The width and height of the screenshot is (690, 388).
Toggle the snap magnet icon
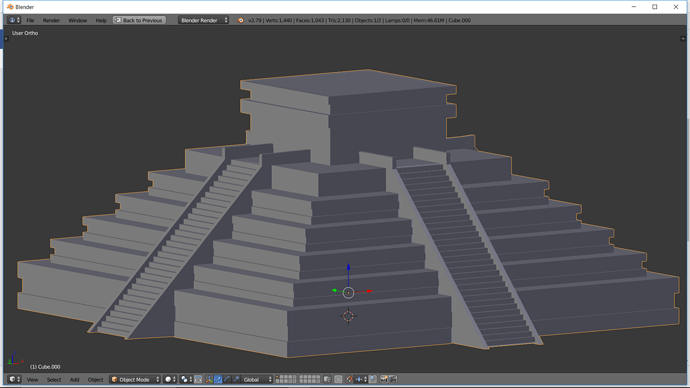pos(349,379)
